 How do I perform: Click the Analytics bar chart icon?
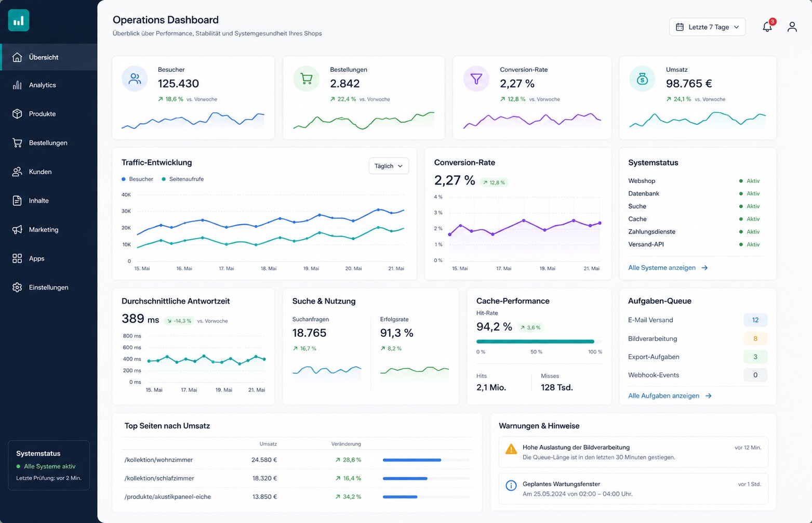tap(17, 85)
